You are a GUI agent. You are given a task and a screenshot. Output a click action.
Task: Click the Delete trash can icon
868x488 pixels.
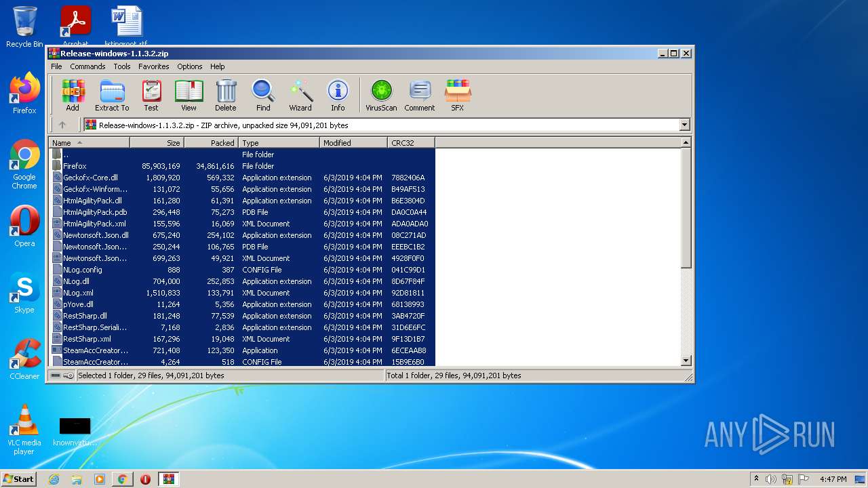click(226, 95)
